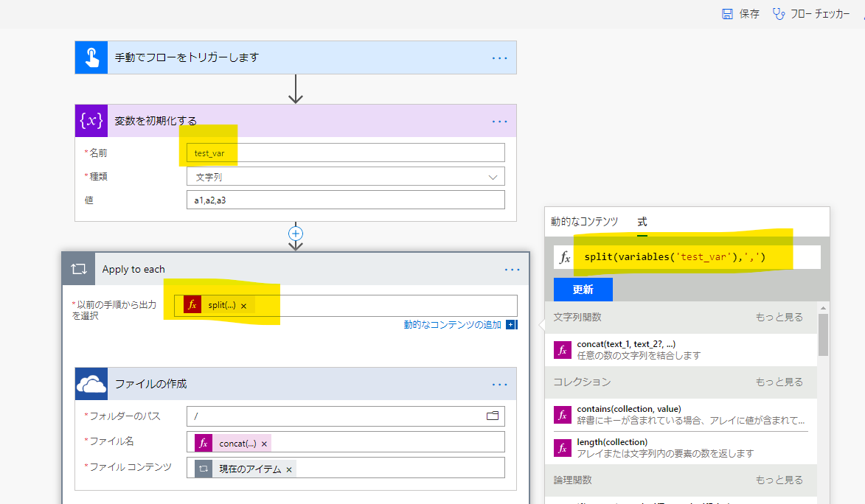Open the Apply to each ellipsis menu
865x504 pixels.
[513, 270]
